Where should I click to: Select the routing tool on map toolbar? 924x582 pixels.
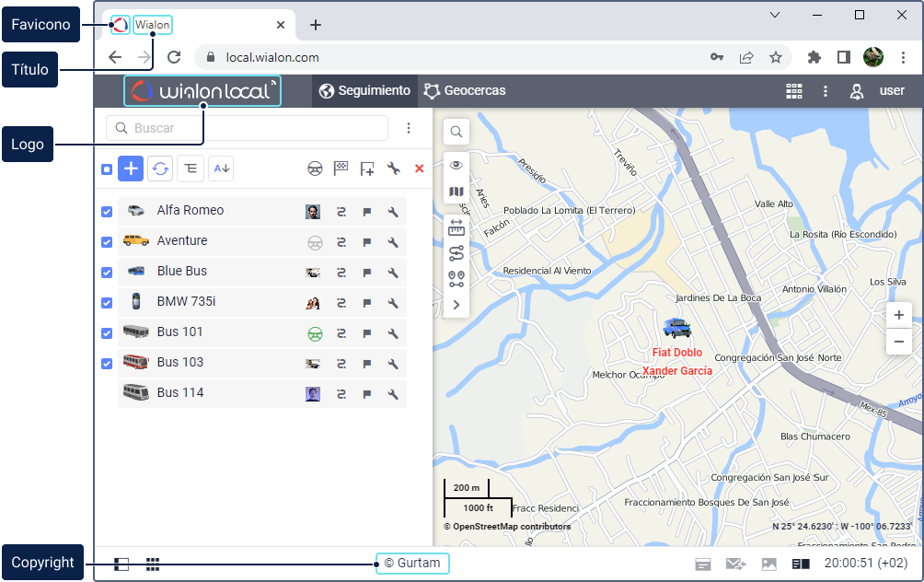[x=456, y=253]
